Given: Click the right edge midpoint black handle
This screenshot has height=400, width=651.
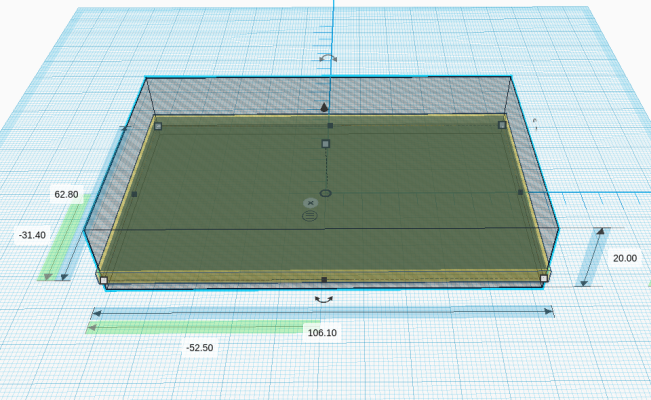Looking at the screenshot, I should click(x=520, y=192).
